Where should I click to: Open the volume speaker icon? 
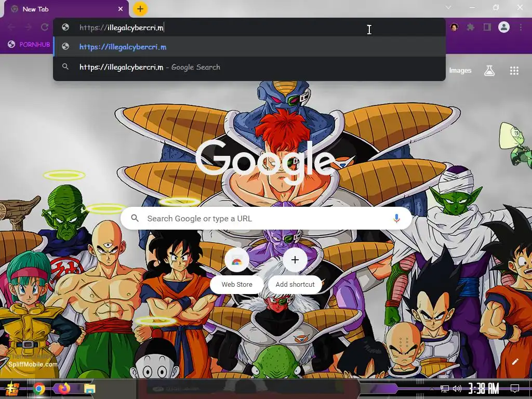click(457, 389)
